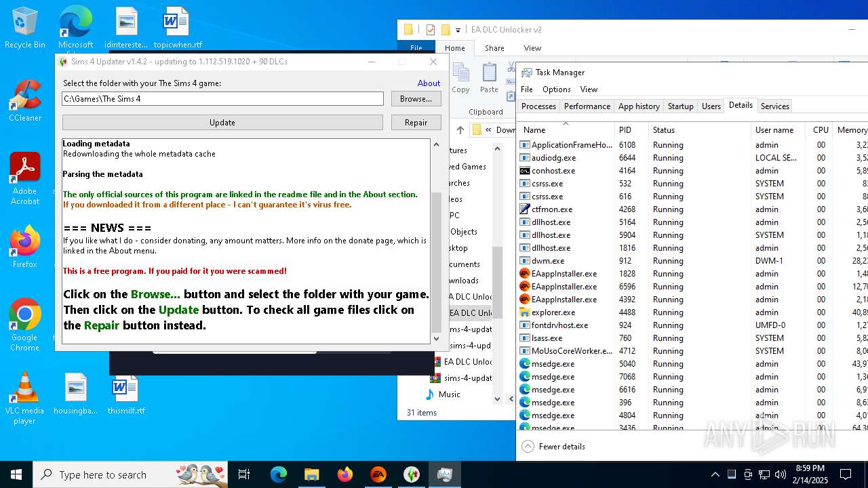Viewport: 868px width, 488px height.
Task: Open the Processes tab in Task Manager
Action: click(x=538, y=106)
